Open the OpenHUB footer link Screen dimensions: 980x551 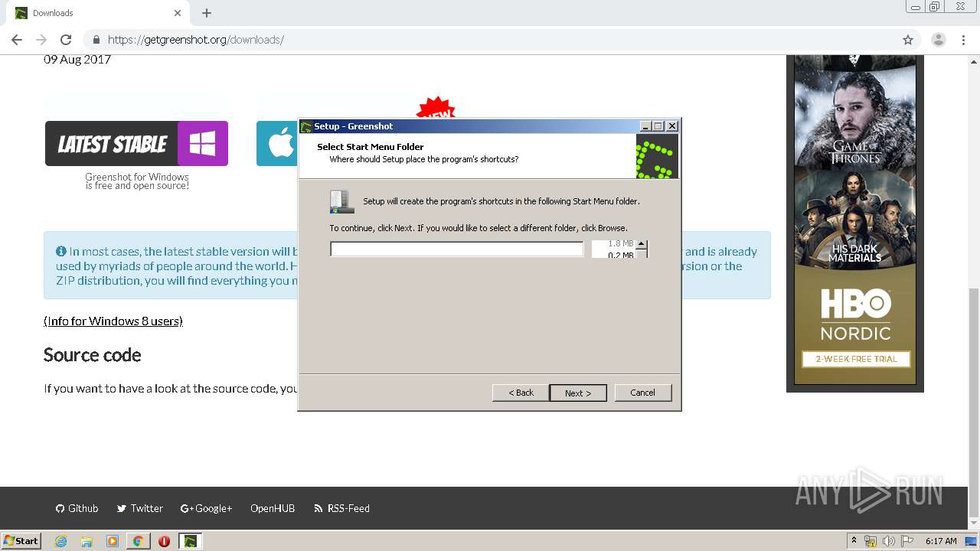point(273,508)
